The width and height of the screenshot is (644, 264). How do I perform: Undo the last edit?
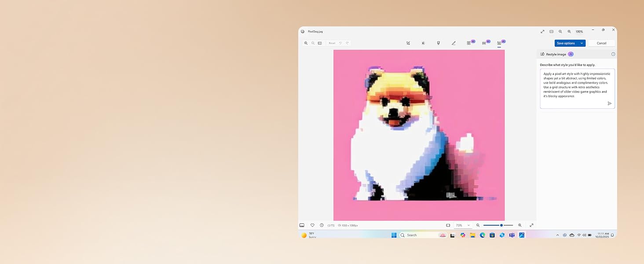[x=340, y=43]
